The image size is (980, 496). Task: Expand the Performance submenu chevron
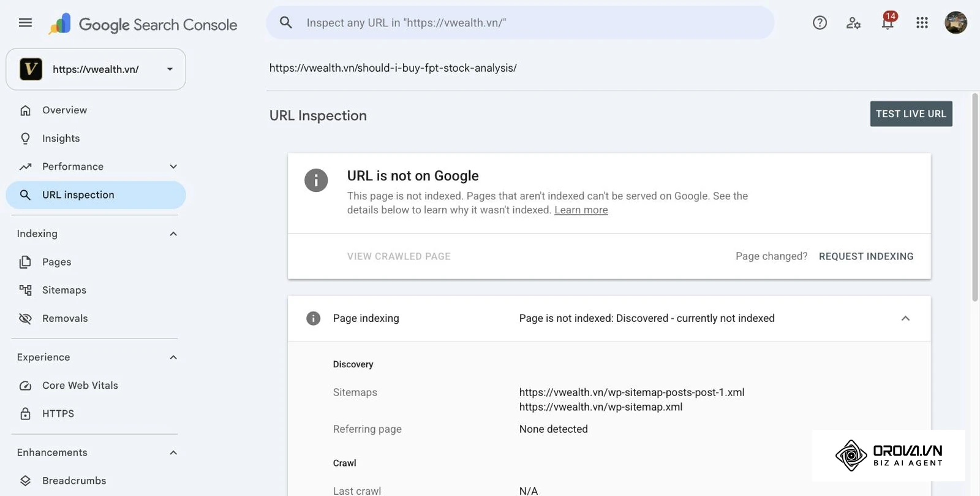[173, 167]
